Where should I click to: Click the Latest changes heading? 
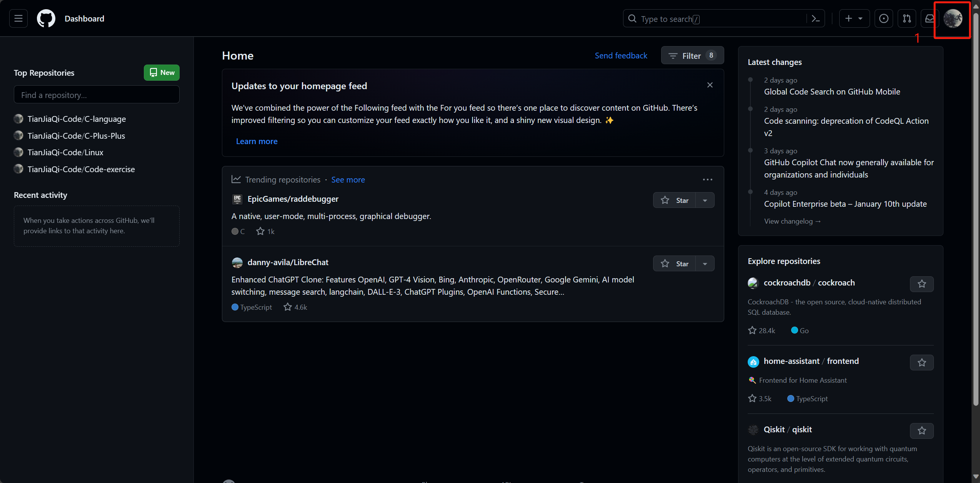pyautogui.click(x=775, y=62)
